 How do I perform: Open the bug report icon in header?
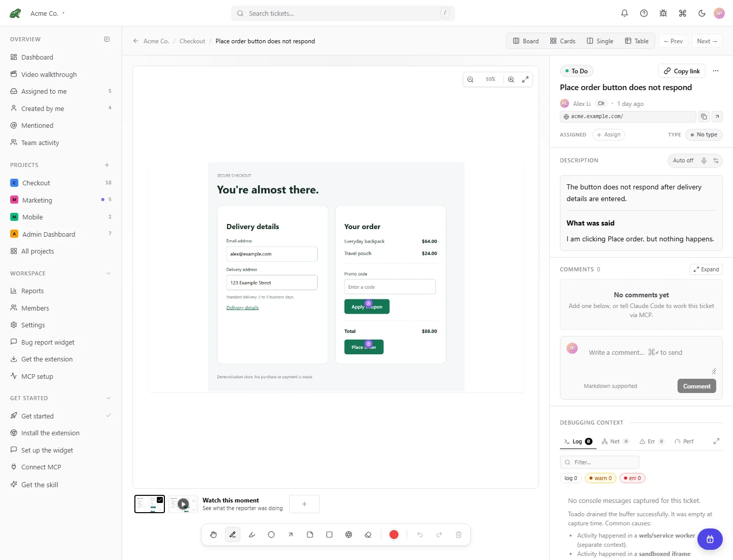pyautogui.click(x=663, y=13)
